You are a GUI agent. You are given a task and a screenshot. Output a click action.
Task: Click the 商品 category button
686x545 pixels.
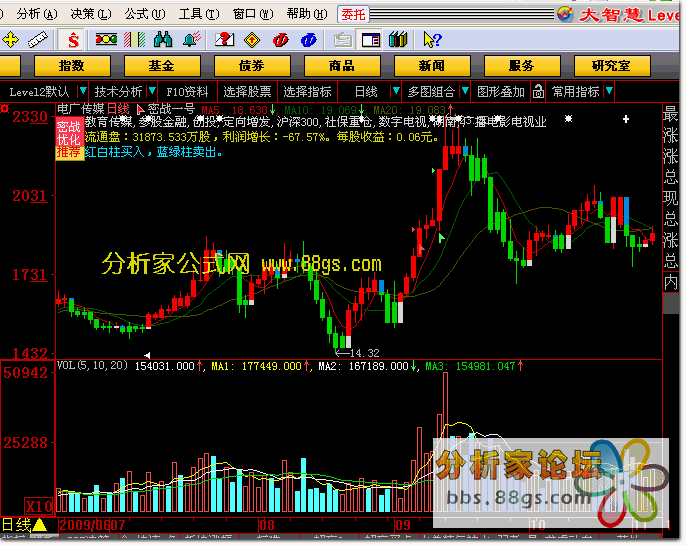point(342,66)
